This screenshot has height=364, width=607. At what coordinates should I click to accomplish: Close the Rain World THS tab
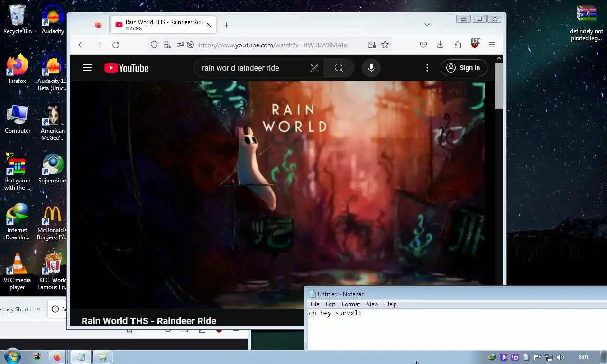click(x=209, y=25)
